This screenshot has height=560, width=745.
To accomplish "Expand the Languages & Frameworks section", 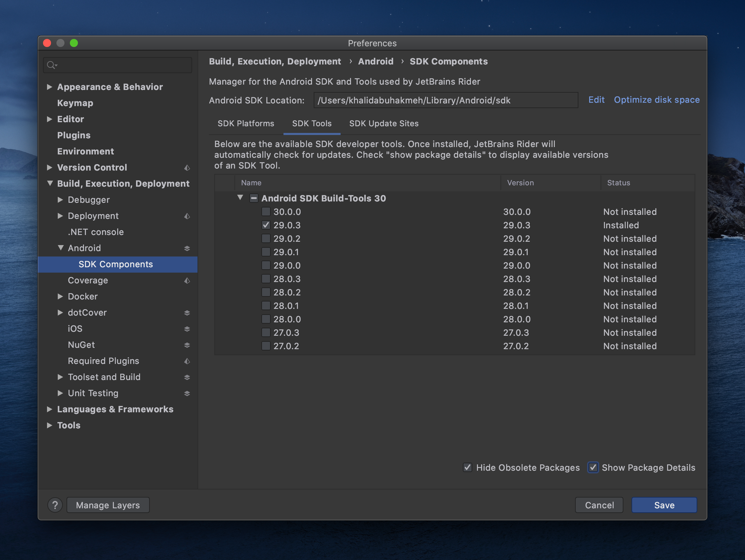I will pyautogui.click(x=49, y=409).
